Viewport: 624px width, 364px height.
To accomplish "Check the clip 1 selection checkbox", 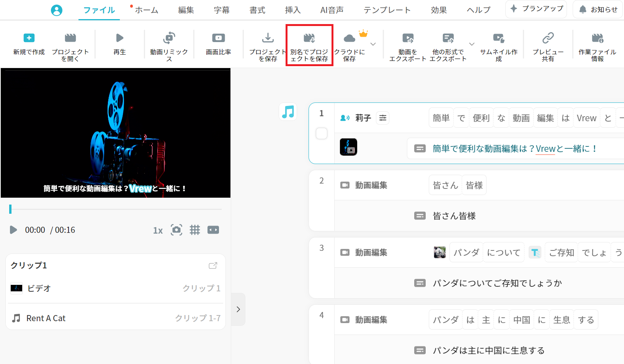I will [x=322, y=133].
